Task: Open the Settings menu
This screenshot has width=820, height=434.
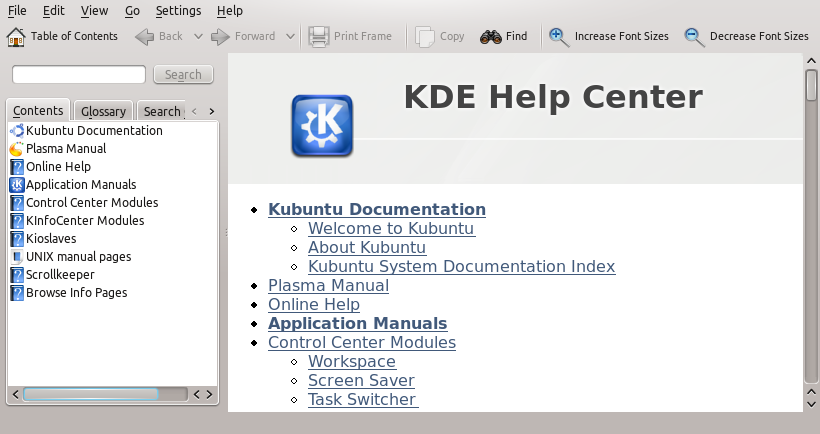Action: 178,11
